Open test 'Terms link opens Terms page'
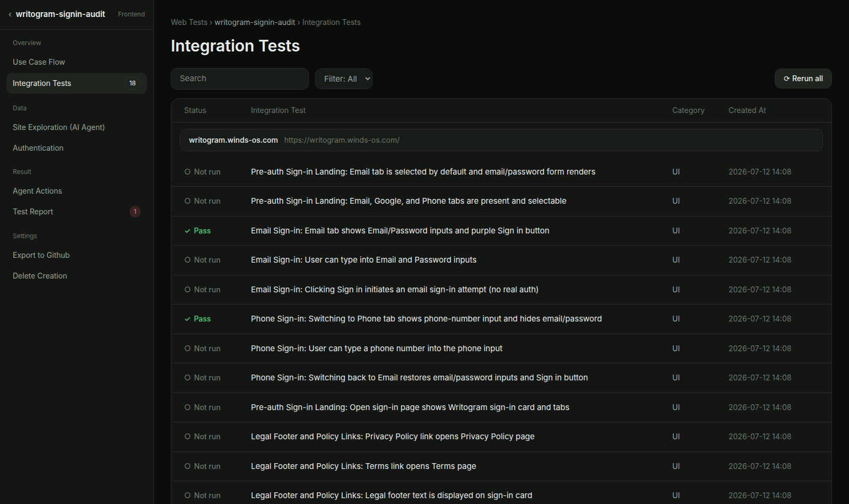This screenshot has width=849, height=504. point(363,466)
